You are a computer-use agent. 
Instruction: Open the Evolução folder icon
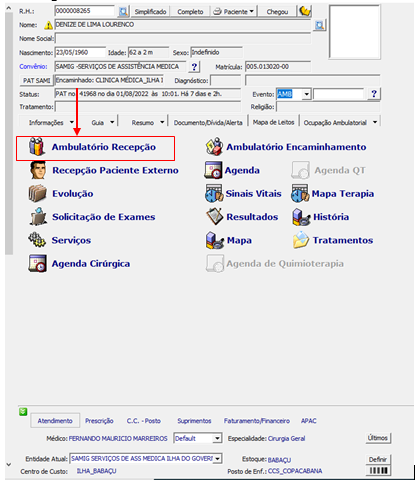click(x=37, y=194)
